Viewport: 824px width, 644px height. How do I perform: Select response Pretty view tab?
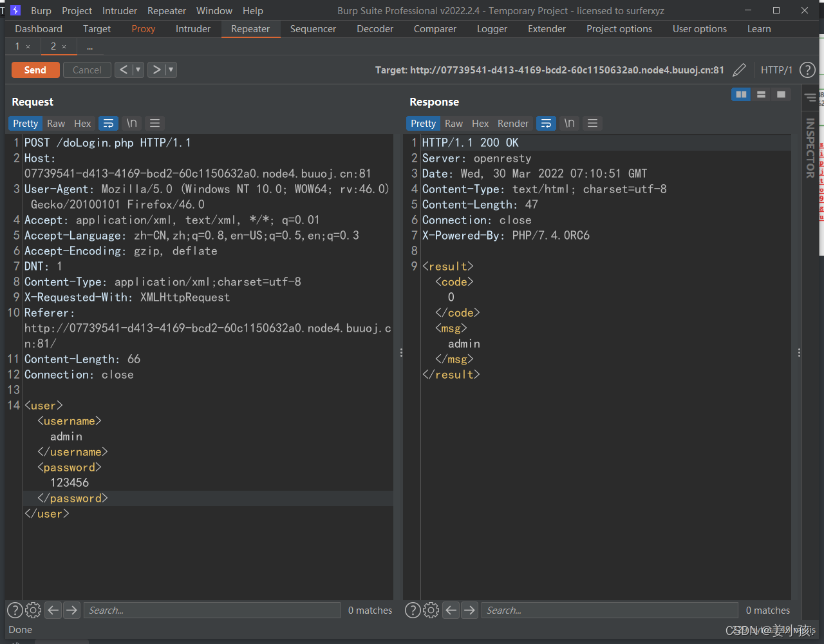[424, 124]
